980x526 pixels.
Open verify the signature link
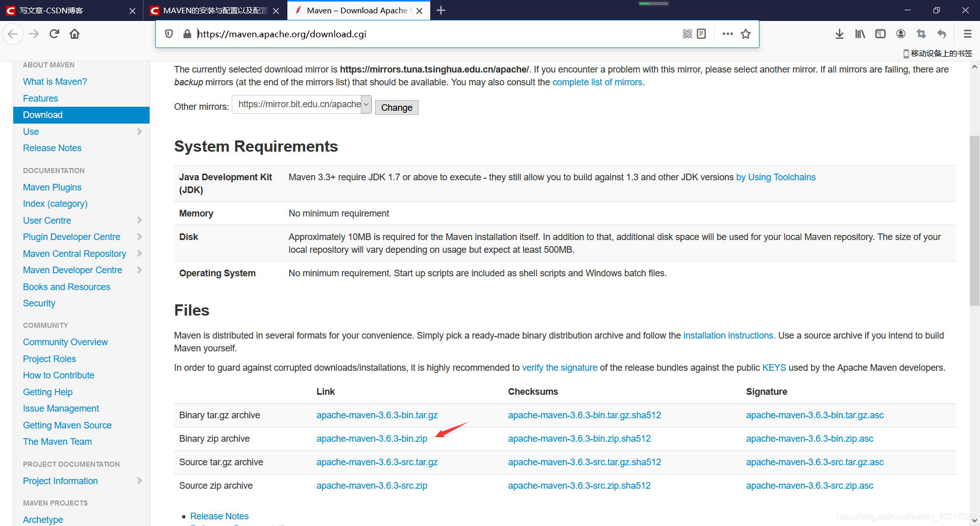[x=559, y=368]
